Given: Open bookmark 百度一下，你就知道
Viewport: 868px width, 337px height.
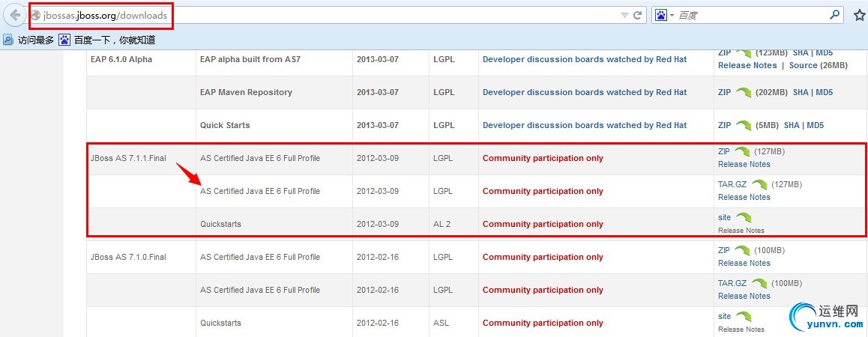Looking at the screenshot, I should click(107, 40).
